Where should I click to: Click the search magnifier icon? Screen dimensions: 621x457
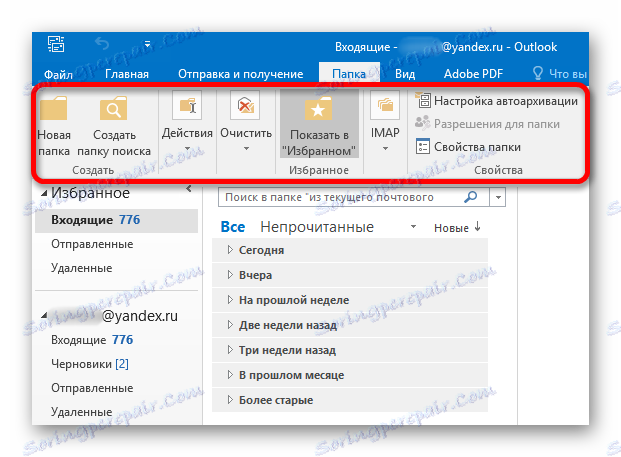pos(470,196)
